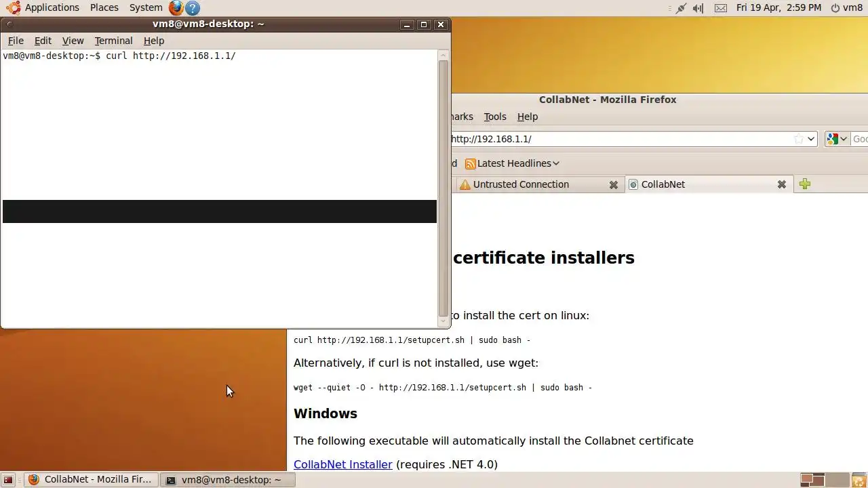Open the vm8 session power menu
Screen dimensions: 868x488
846,7
